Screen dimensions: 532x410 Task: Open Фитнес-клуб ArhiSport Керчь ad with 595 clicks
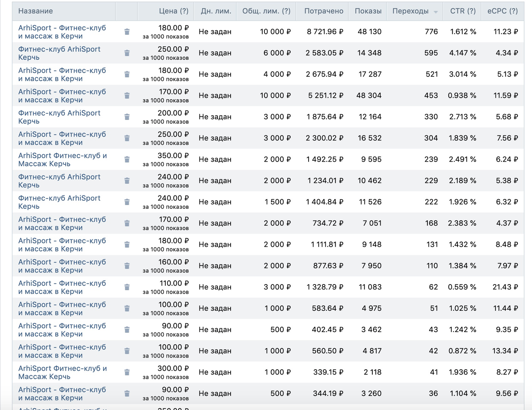pos(59,53)
